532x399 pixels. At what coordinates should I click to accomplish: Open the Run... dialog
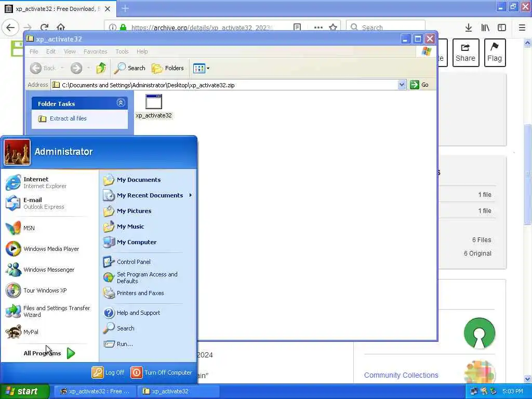[118, 344]
